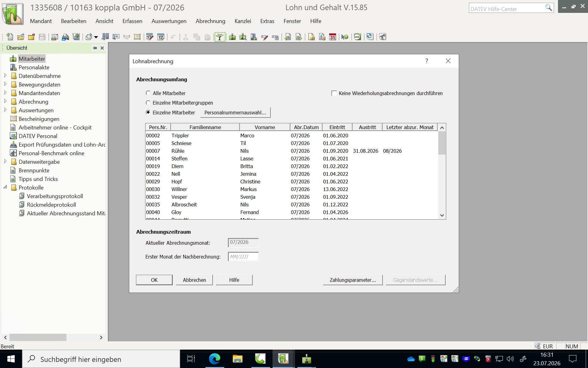
Task: Click the globe refresh toolbar icon
Action: 370,37
